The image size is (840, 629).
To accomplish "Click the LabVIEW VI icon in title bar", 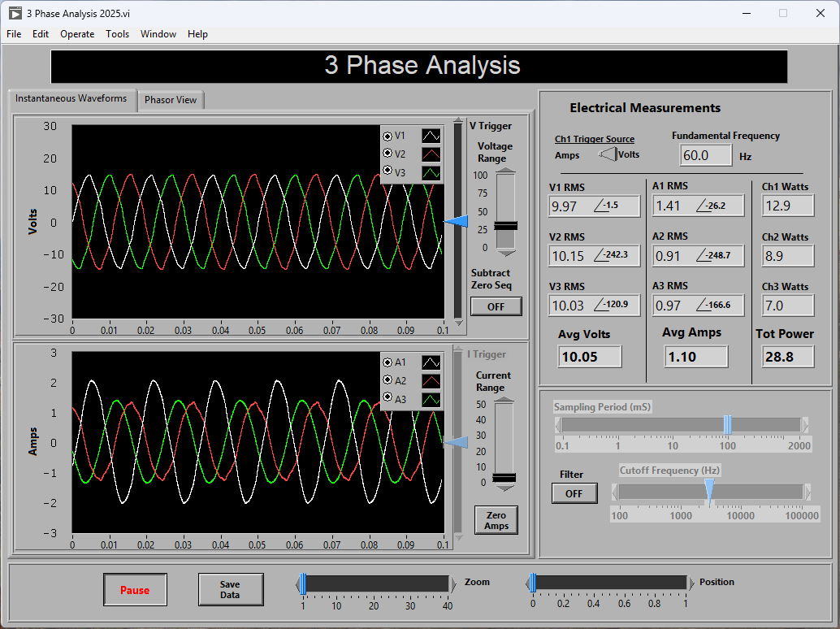I will tap(15, 13).
